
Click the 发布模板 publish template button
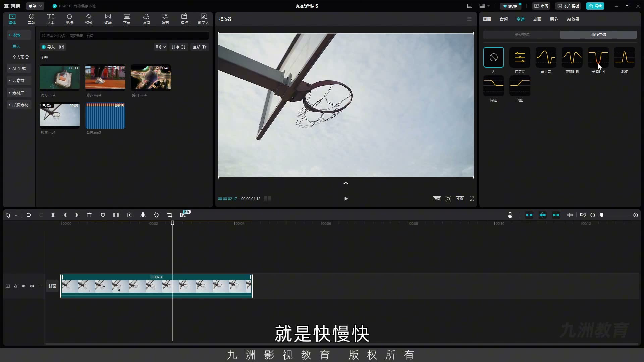pos(568,6)
